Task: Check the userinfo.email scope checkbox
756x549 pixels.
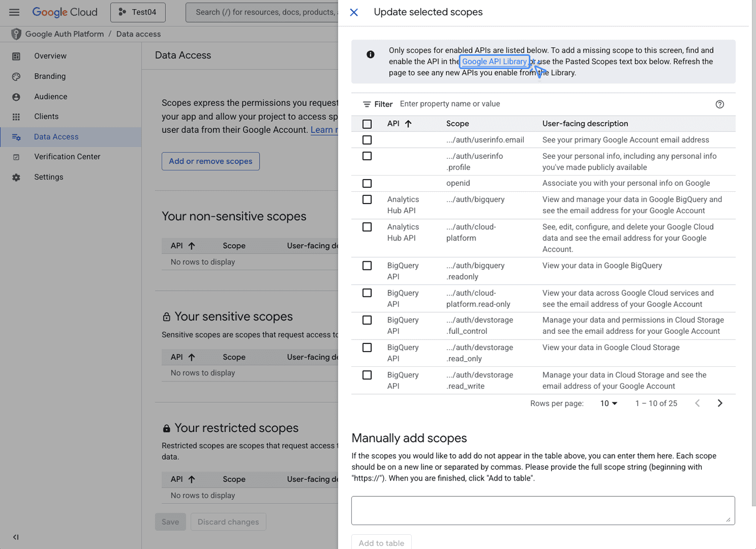Action: click(x=367, y=140)
